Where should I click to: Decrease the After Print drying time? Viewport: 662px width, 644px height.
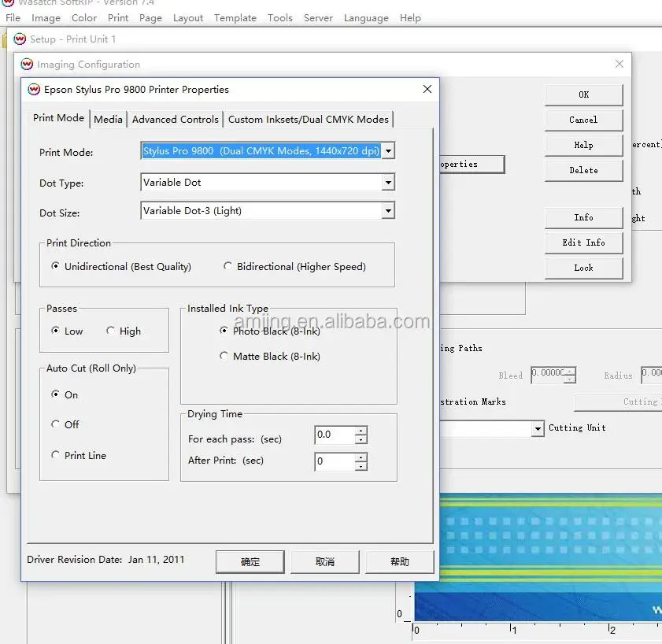coord(361,466)
